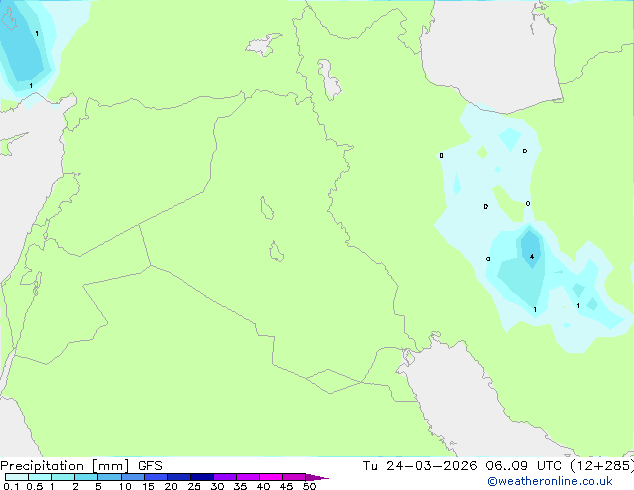Click the legend color segment between 35 and 40

(248, 477)
